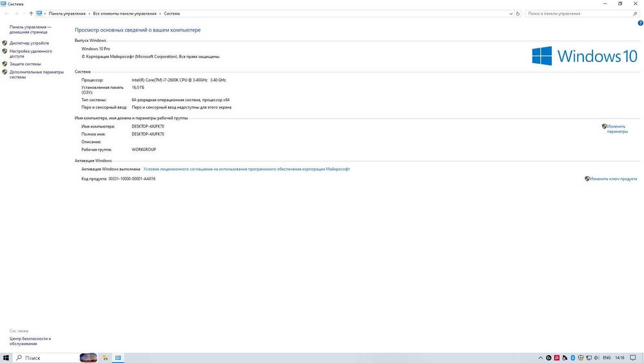Viewport: 644px width, 363px height.
Task: Open Центр безопасности и обслуживания link
Action: point(30,341)
